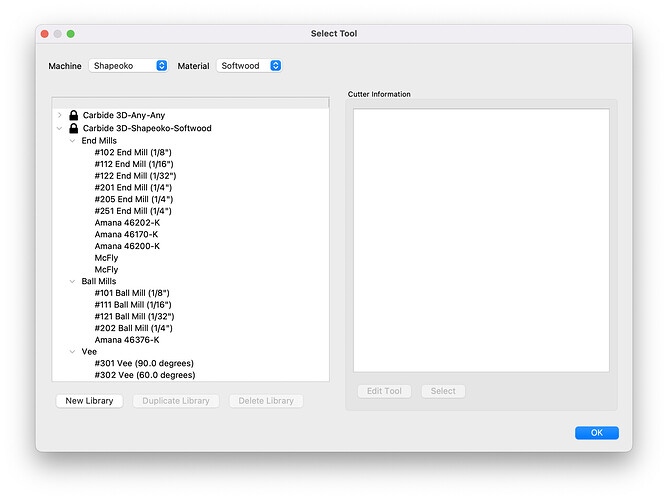669x500 pixels.
Task: Click the New Library button
Action: [89, 401]
